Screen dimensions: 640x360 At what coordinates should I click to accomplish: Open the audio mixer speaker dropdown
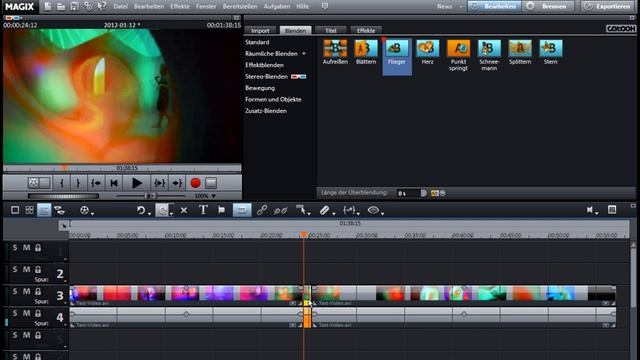pyautogui.click(x=597, y=213)
